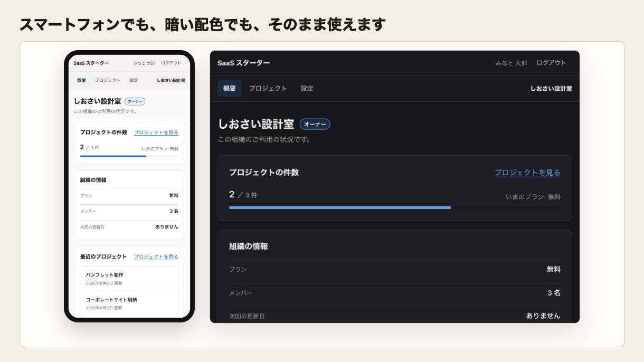
Task: Click みなと 太郎 user name in dark header
Action: [x=511, y=63]
